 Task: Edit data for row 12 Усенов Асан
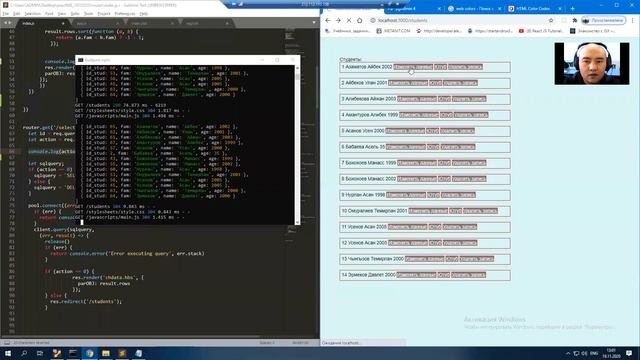(x=408, y=243)
